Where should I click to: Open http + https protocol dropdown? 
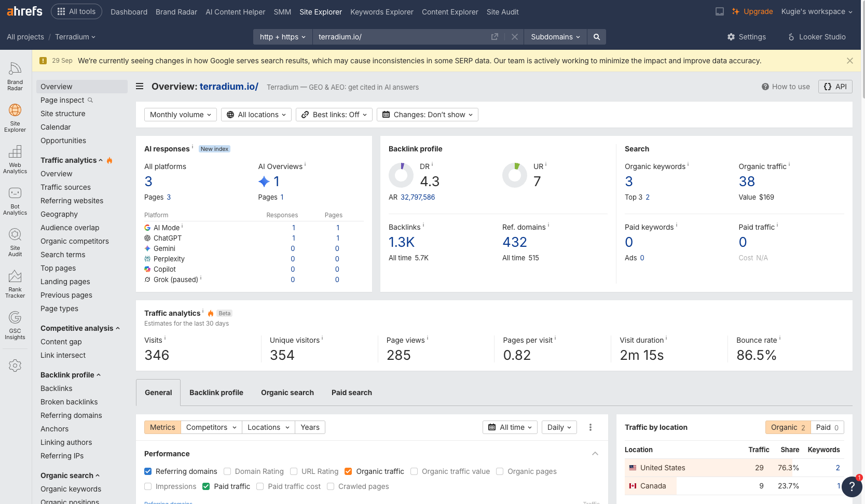pyautogui.click(x=283, y=37)
